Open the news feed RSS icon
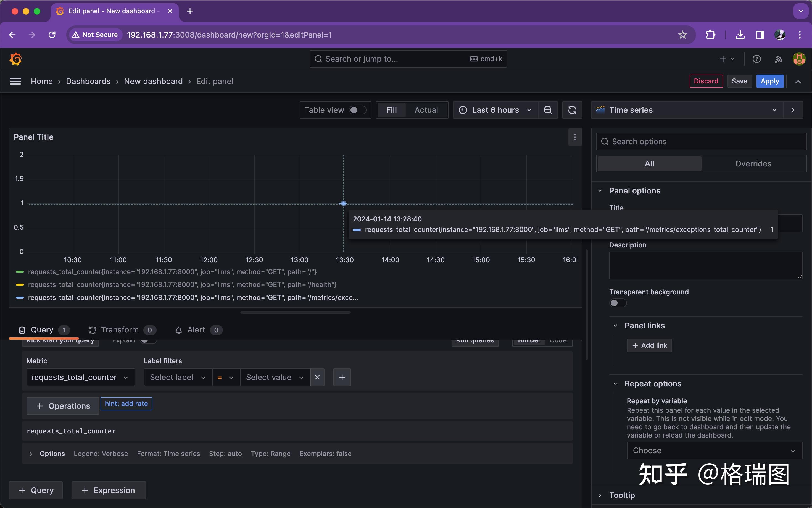Screen dimensions: 812x508 click(778, 59)
